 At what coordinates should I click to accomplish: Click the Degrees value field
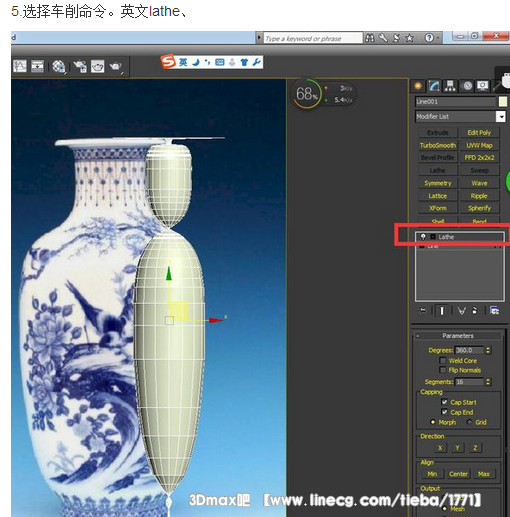pos(469,350)
